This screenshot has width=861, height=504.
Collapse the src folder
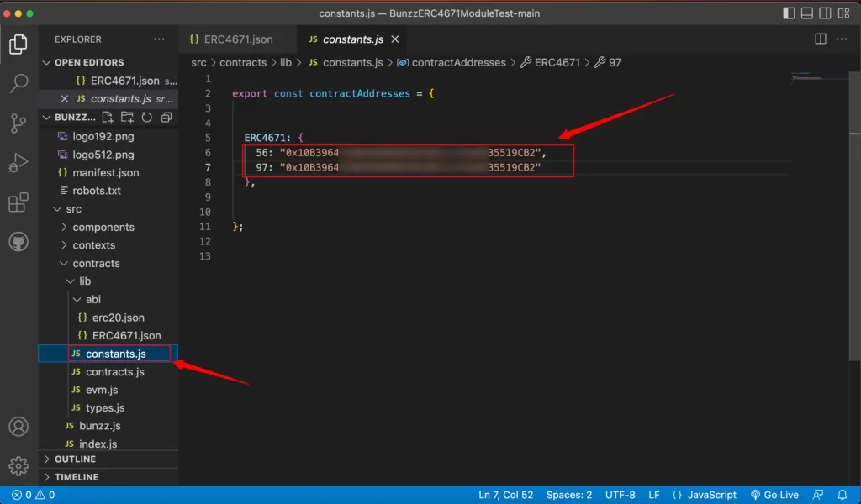(x=73, y=209)
